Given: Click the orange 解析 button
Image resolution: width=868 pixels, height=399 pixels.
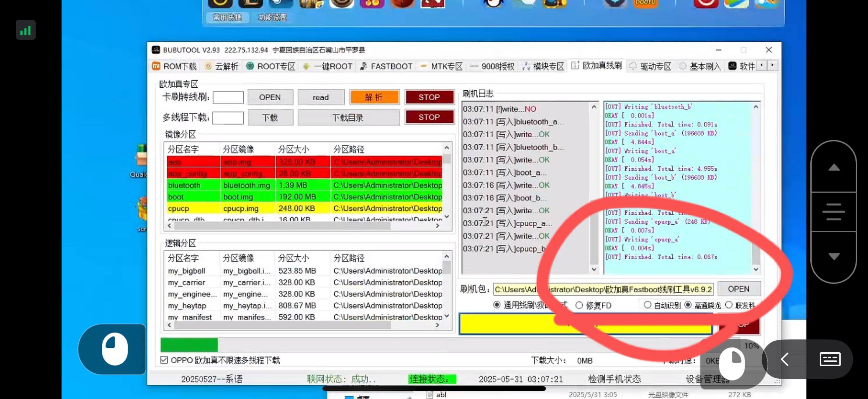Looking at the screenshot, I should point(374,97).
